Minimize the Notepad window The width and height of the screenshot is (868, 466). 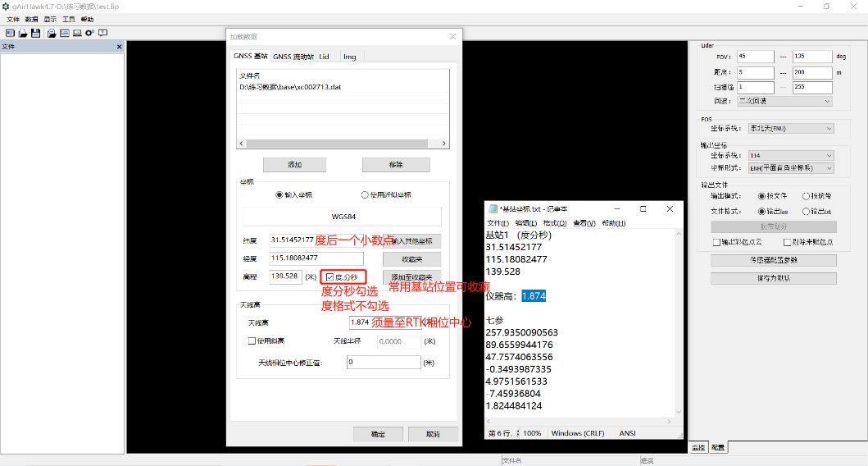(616, 209)
